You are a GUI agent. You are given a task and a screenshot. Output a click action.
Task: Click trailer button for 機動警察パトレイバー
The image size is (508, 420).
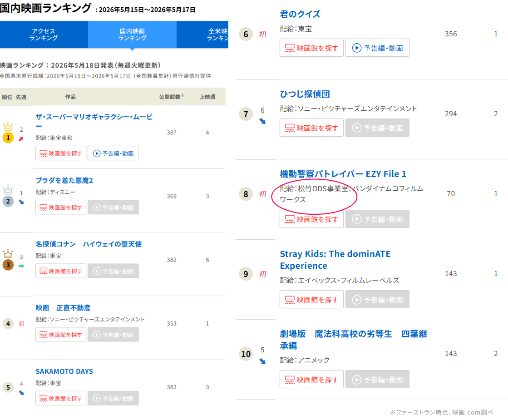tap(377, 219)
